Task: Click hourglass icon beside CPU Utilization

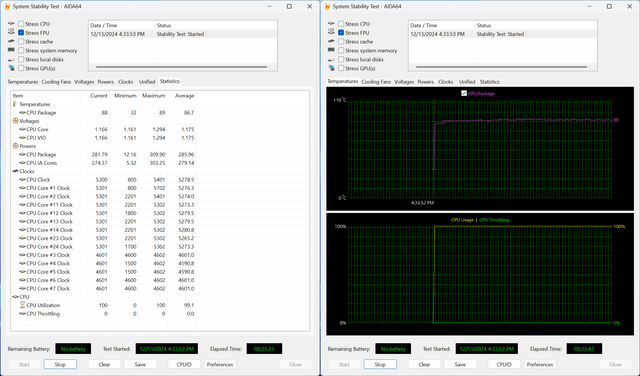Action: (x=22, y=305)
